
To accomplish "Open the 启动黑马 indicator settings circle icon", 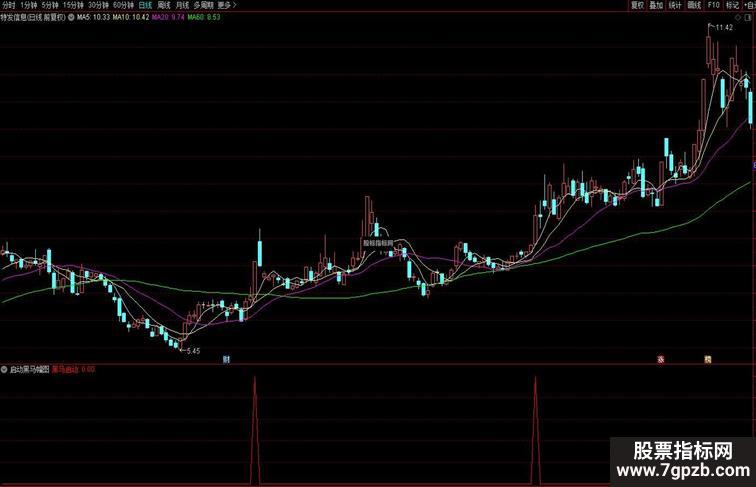I will pos(4,369).
